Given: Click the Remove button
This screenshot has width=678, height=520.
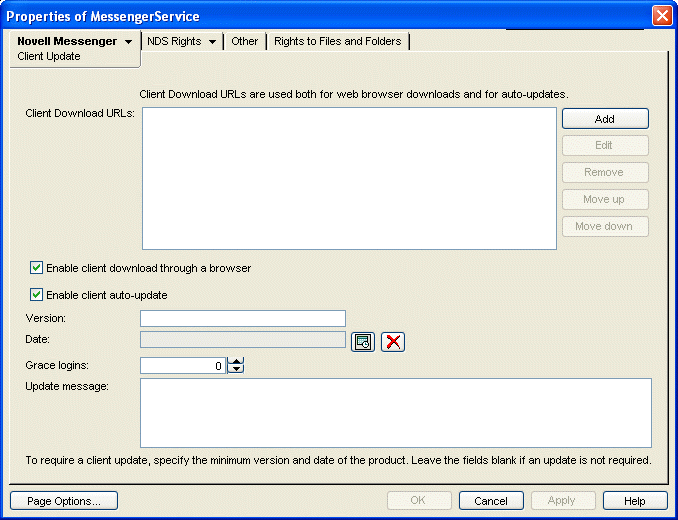Looking at the screenshot, I should pos(605,172).
